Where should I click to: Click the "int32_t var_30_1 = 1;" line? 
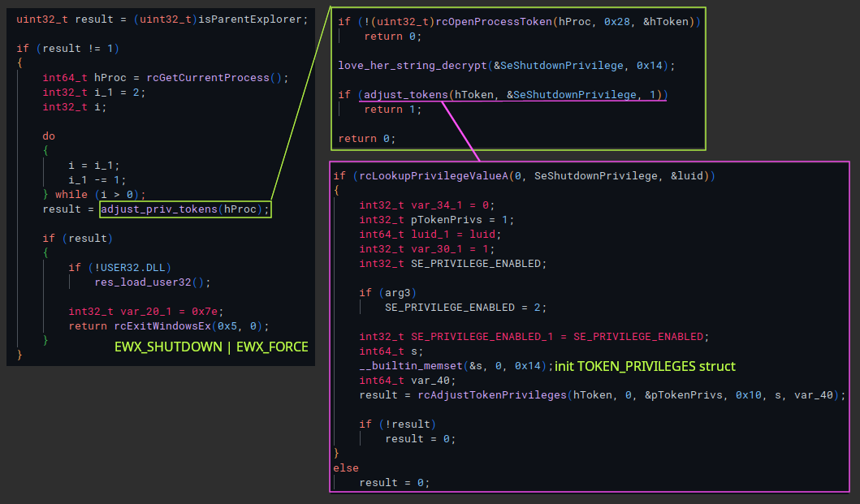tap(426, 249)
